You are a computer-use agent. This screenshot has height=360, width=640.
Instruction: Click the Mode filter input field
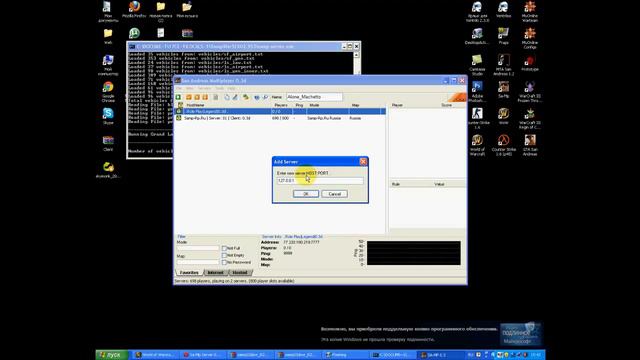point(198,248)
